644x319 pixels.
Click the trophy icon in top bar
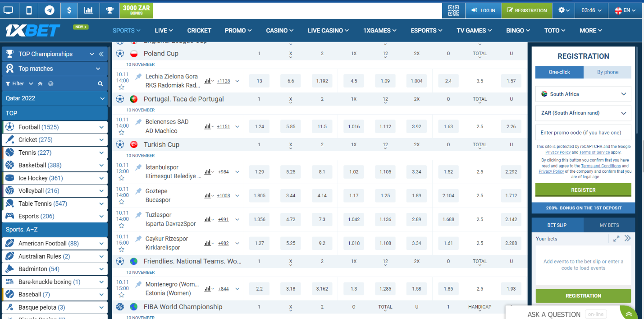(110, 10)
